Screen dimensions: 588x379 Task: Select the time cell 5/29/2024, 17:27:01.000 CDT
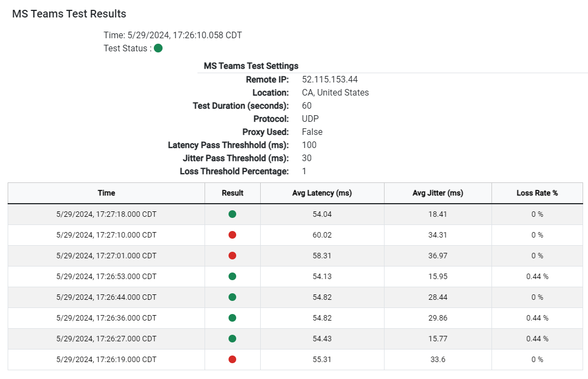pyautogui.click(x=106, y=256)
